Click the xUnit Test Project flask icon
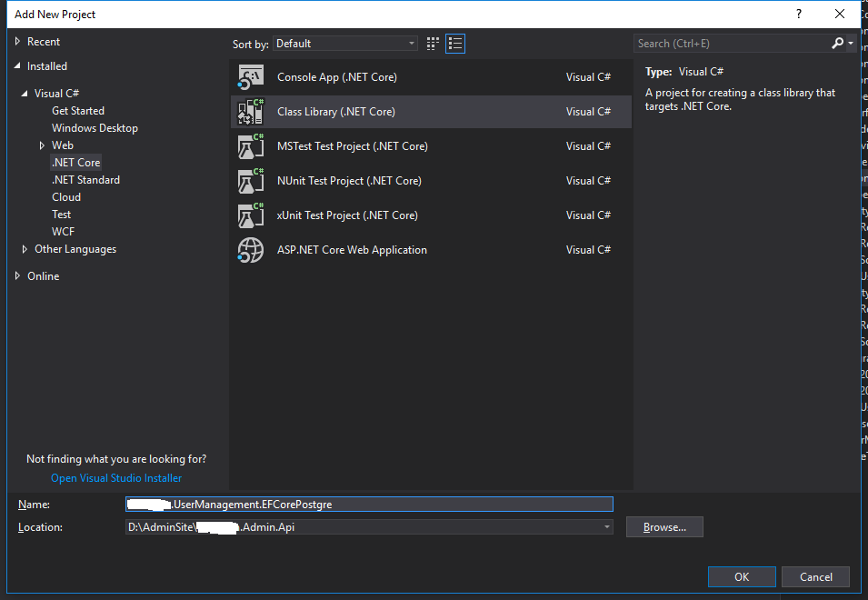 click(251, 215)
